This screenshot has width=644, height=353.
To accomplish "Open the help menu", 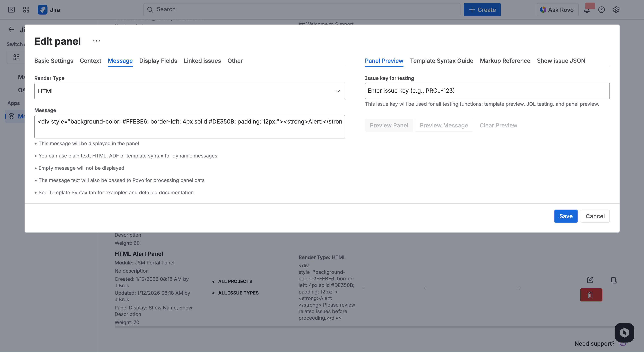I will (x=602, y=9).
